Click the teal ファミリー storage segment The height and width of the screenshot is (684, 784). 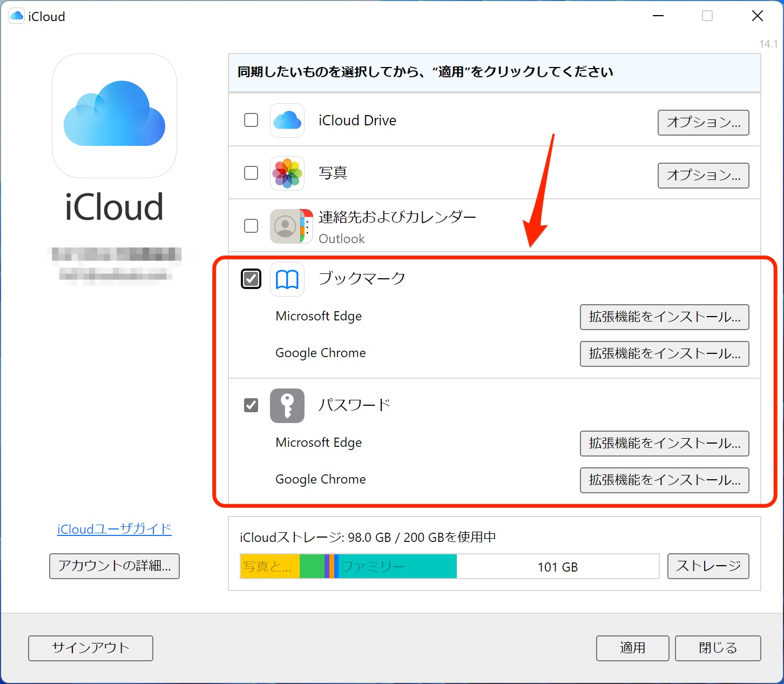tap(397, 566)
